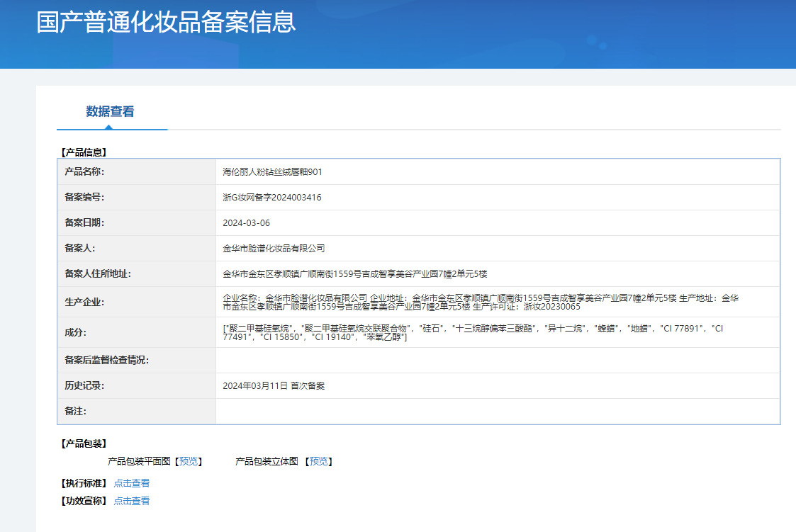Select product name 海伦丽人粉钻丝绒唇釉901
This screenshot has width=796, height=532.
tap(272, 171)
